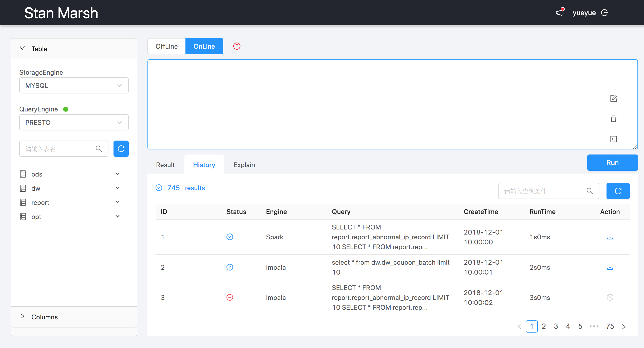Viewport: 644px width, 348px height.
Task: Expand the Columns panel
Action: point(74,317)
